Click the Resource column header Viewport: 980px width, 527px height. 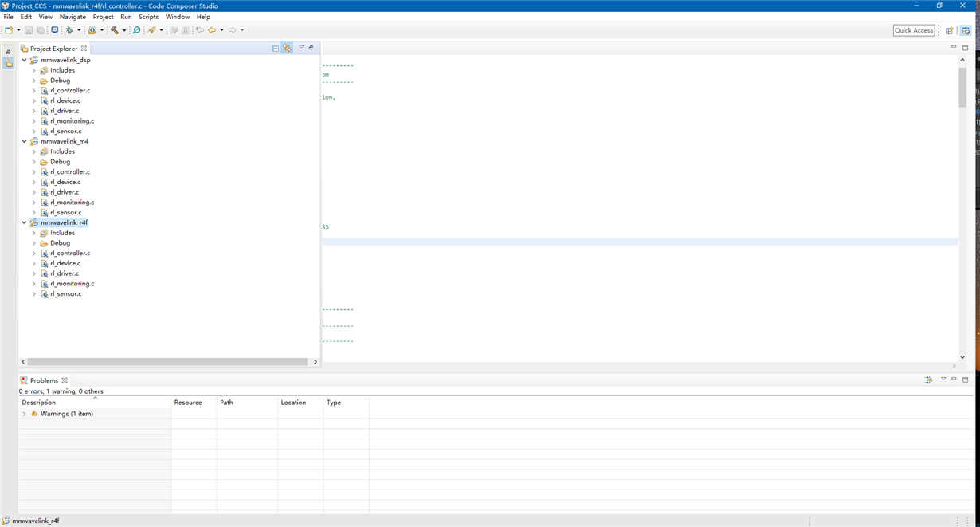(x=194, y=403)
